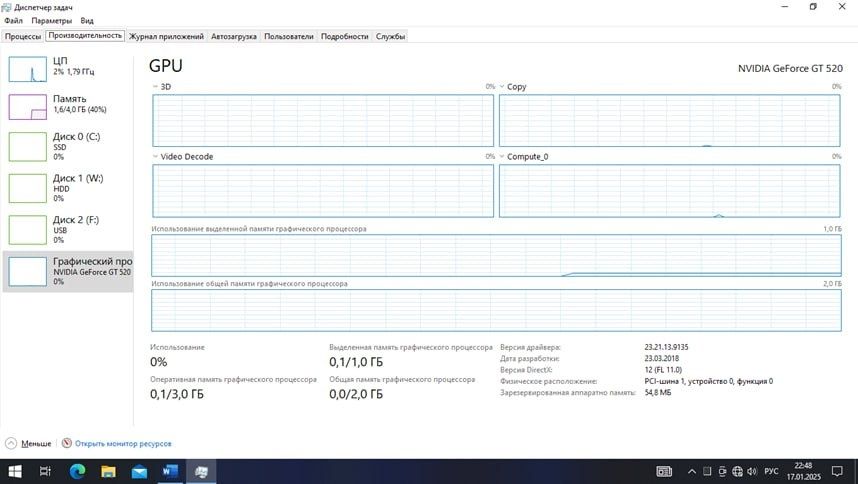Image resolution: width=858 pixels, height=484 pixels.
Task: Switch to the Производительность tab
Action: 85,36
